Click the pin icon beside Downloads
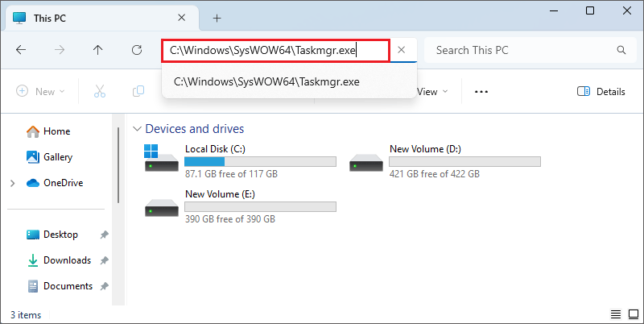The width and height of the screenshot is (644, 324). 105,260
